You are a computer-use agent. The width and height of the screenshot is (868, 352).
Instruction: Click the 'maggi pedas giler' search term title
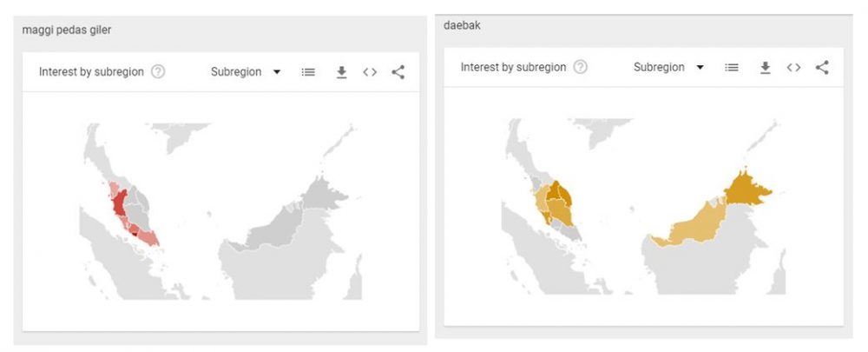(x=67, y=30)
